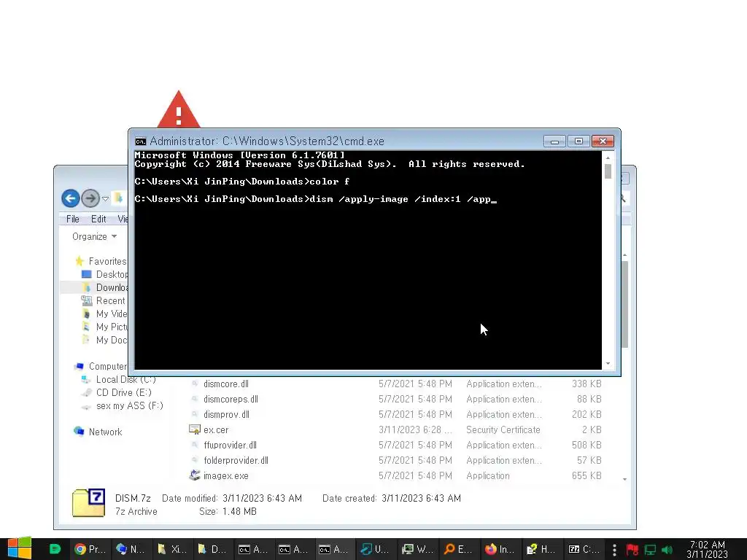This screenshot has height=560, width=747.
Task: Open Local Disk (C:) in navigation pane
Action: coord(119,379)
